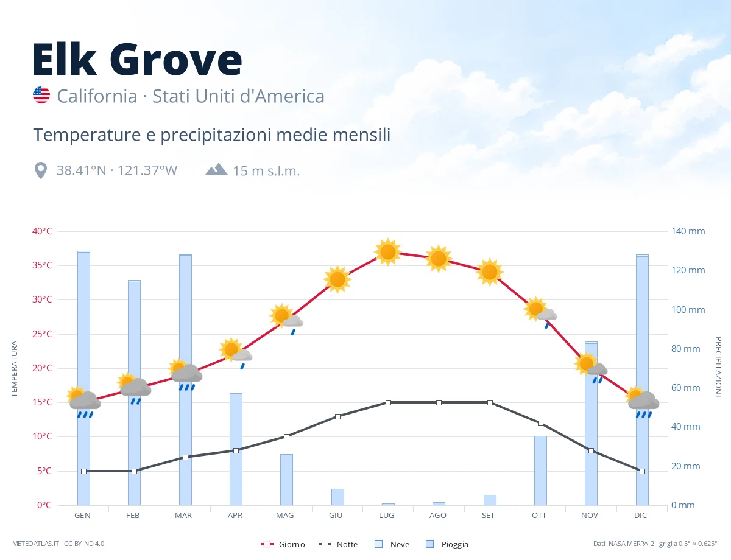
Task: Click the 15 m s.l.m. elevation text
Action: click(x=266, y=170)
